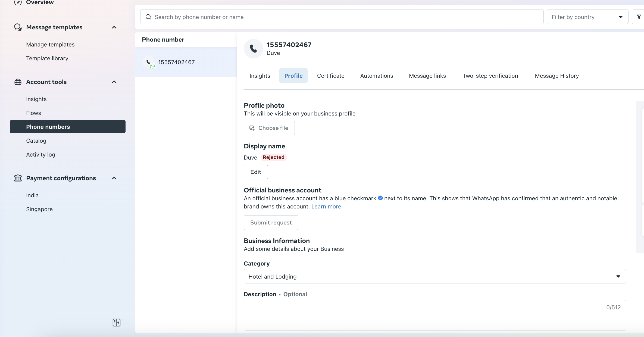Click the large phone avatar icon
This screenshot has width=644, height=337.
click(254, 49)
